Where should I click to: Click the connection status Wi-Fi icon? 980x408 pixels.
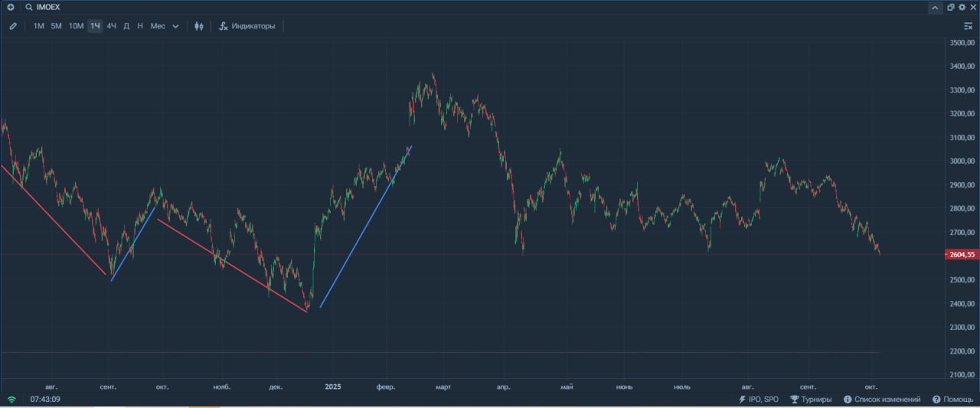(11, 400)
